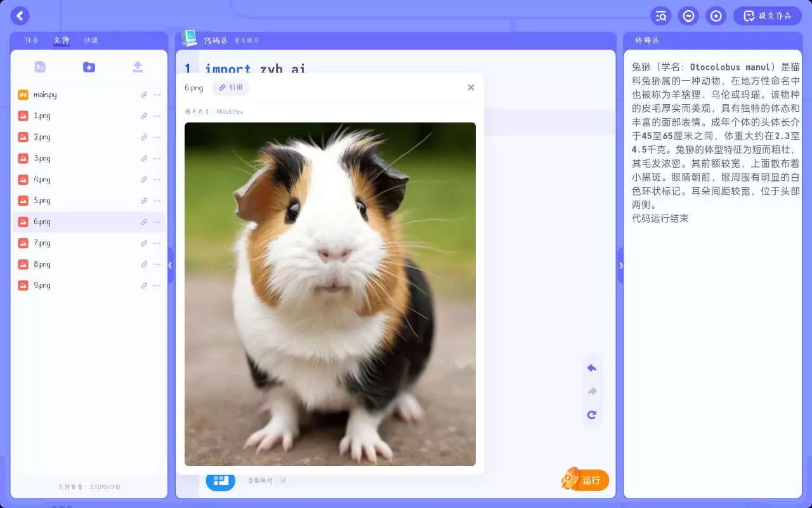812x508 pixels.
Task: Open the more options menu for 7.png
Action: (157, 243)
